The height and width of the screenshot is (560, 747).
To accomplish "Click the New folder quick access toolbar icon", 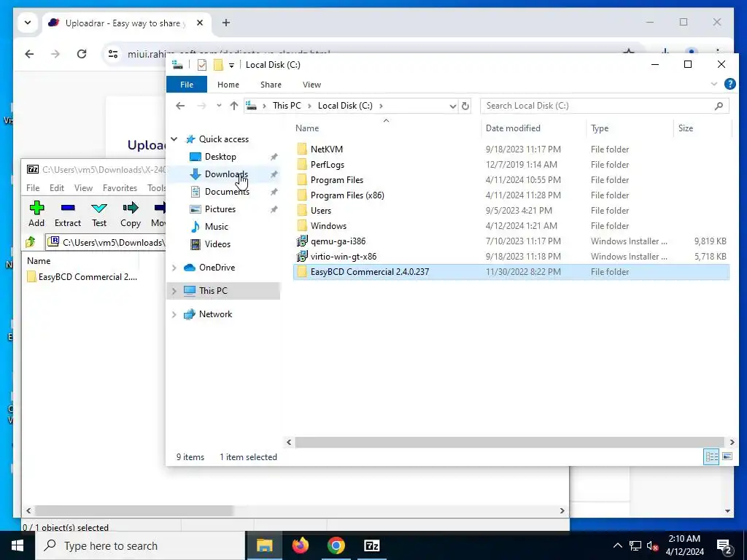I will point(218,65).
